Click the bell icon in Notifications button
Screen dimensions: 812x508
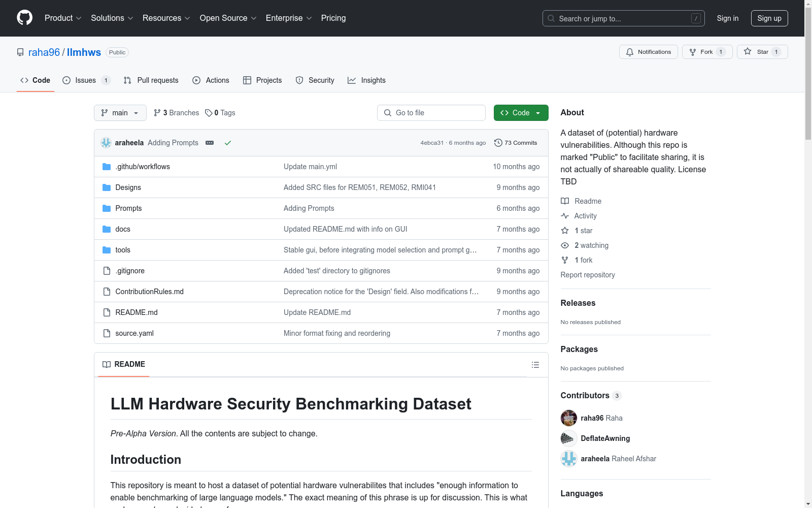pyautogui.click(x=630, y=52)
